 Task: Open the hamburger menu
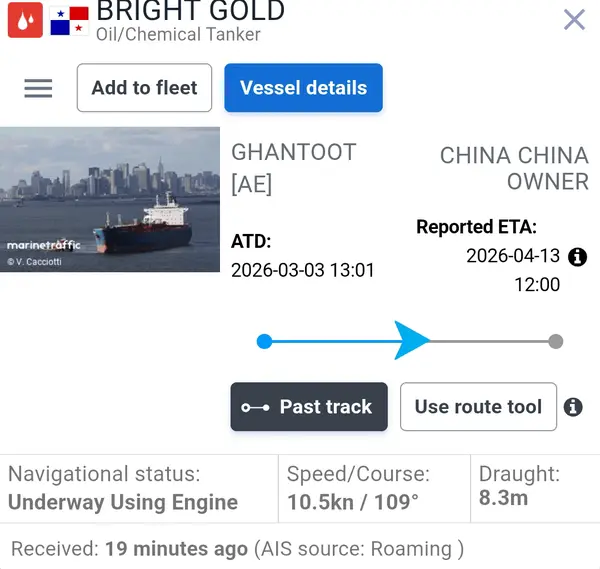[38, 88]
